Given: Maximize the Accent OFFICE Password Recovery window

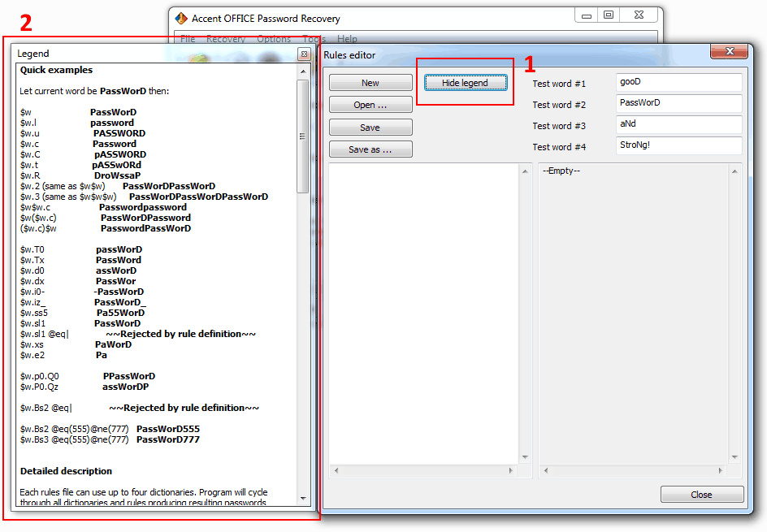Looking at the screenshot, I should coord(609,15).
